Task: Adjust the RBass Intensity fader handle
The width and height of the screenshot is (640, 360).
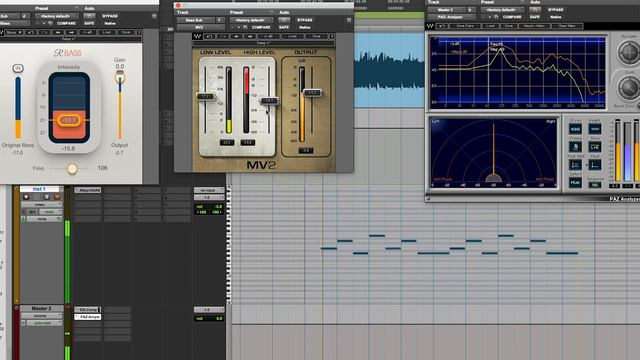Action: point(69,120)
